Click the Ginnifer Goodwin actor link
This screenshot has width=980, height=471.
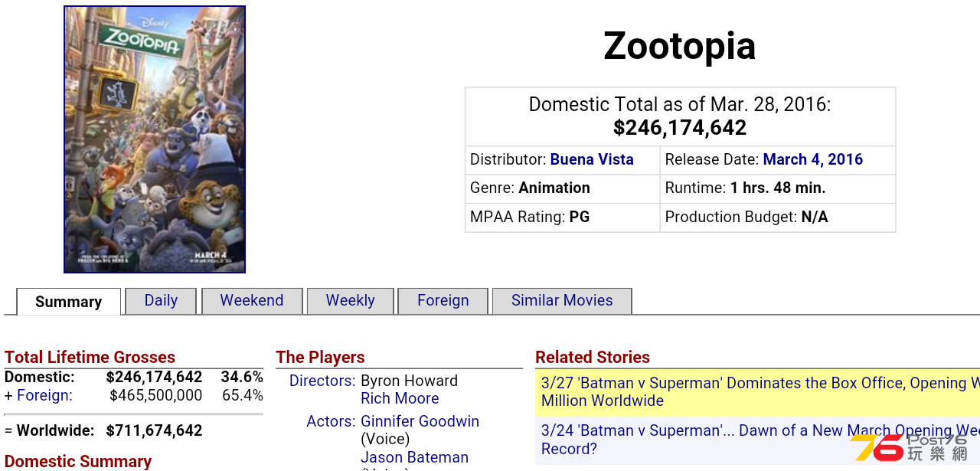[420, 421]
